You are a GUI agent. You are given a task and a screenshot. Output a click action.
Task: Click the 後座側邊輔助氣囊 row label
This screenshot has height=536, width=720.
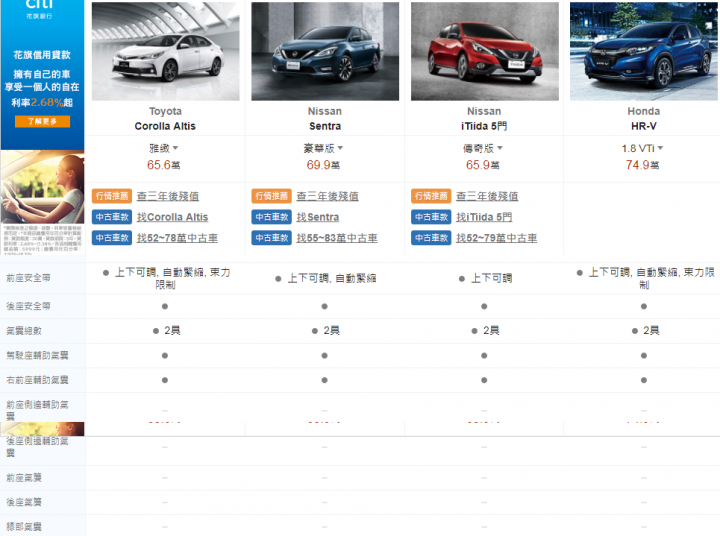pyautogui.click(x=37, y=446)
